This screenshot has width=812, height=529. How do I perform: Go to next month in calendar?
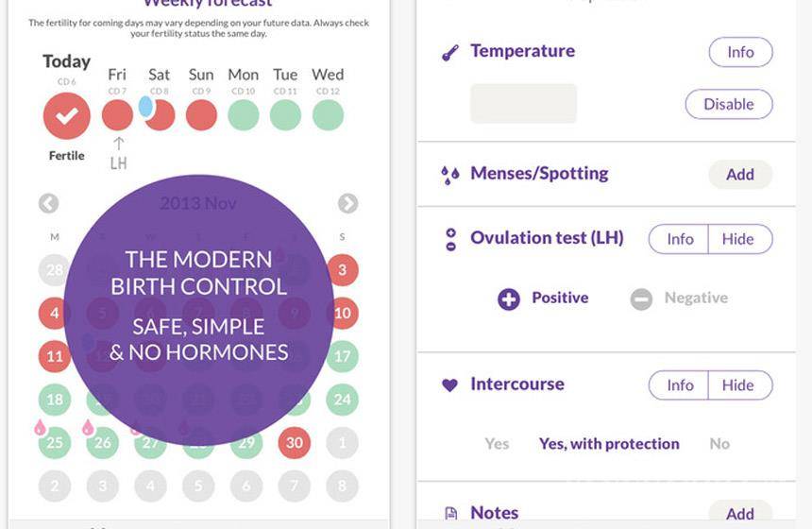tap(347, 203)
